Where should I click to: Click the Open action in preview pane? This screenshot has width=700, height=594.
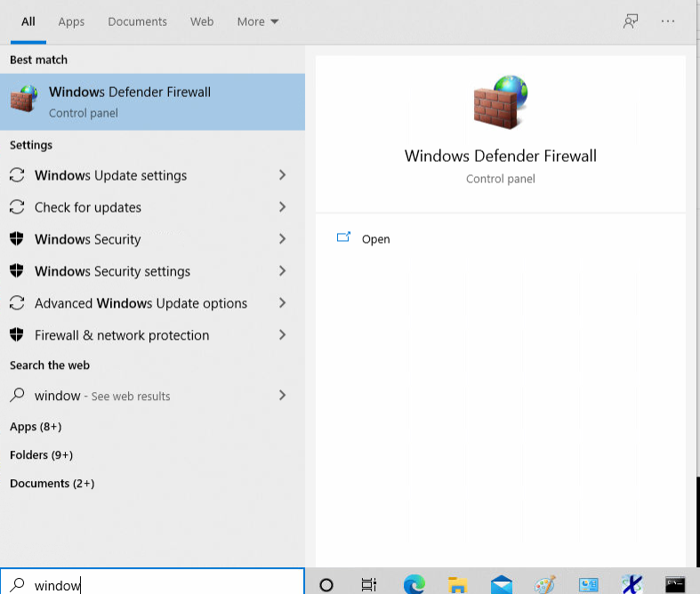click(x=375, y=239)
